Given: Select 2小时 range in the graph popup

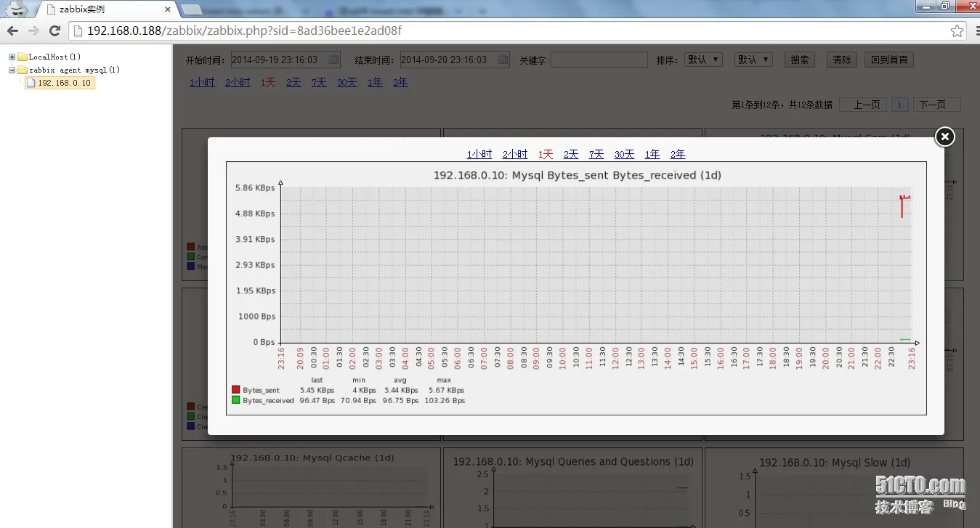Looking at the screenshot, I should pyautogui.click(x=515, y=154).
